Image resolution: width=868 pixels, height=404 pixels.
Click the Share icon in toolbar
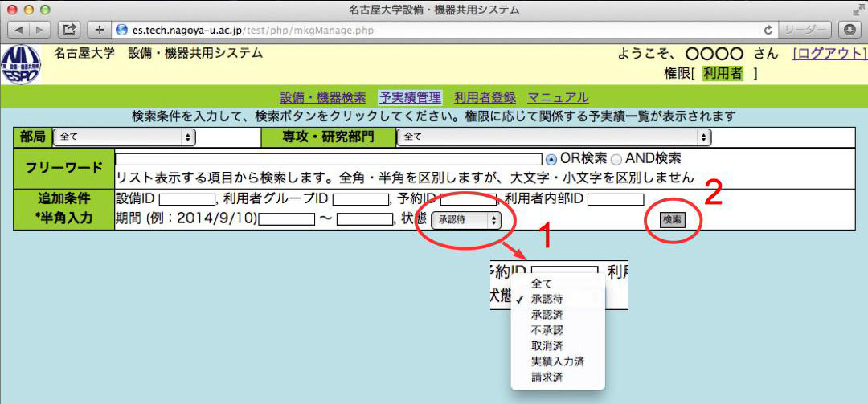tap(69, 30)
